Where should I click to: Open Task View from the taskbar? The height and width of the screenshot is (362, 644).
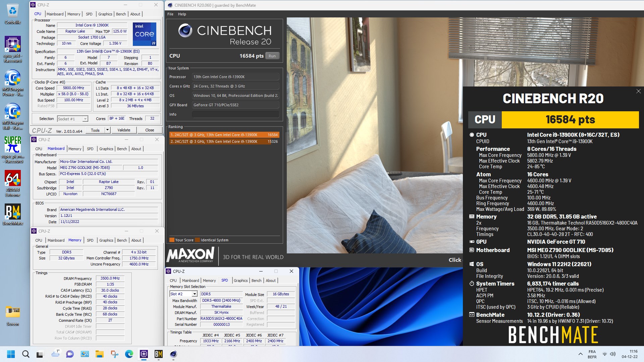tap(40, 354)
